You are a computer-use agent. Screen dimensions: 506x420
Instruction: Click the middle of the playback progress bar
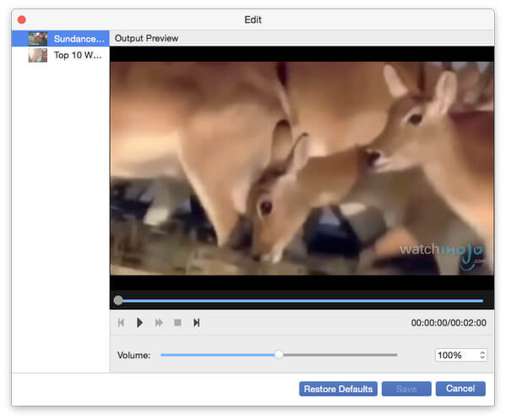pyautogui.click(x=301, y=301)
